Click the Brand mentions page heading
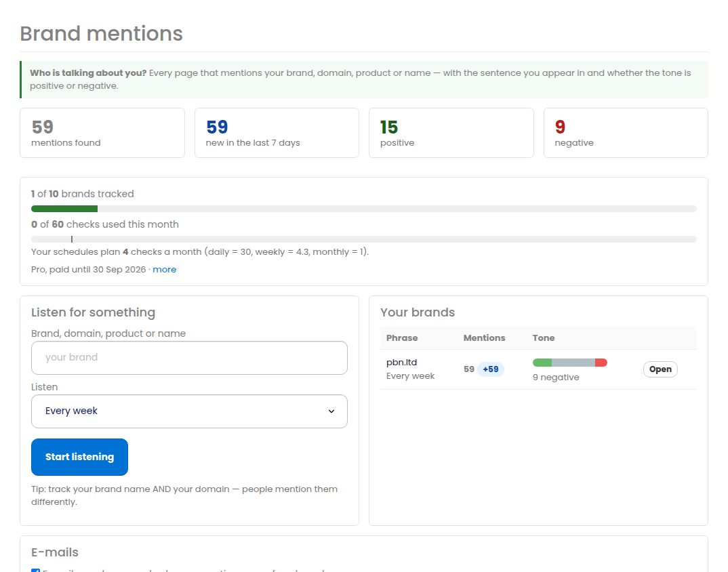Viewport: 728px width, 572px height. pos(101,33)
